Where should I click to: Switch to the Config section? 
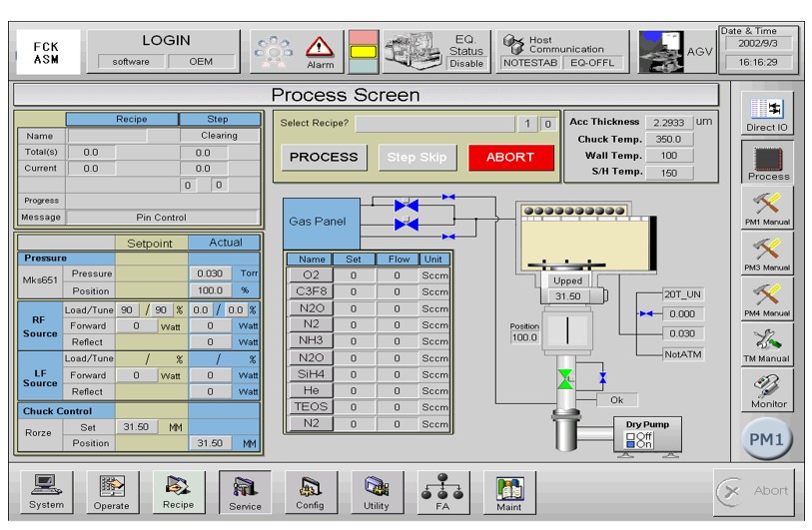pos(310,490)
